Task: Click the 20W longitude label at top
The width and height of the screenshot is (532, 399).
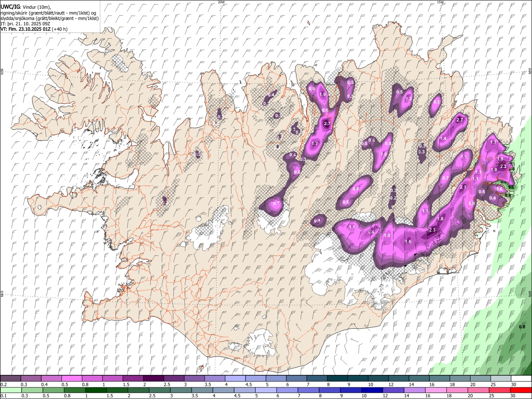Action: pyautogui.click(x=221, y=2)
